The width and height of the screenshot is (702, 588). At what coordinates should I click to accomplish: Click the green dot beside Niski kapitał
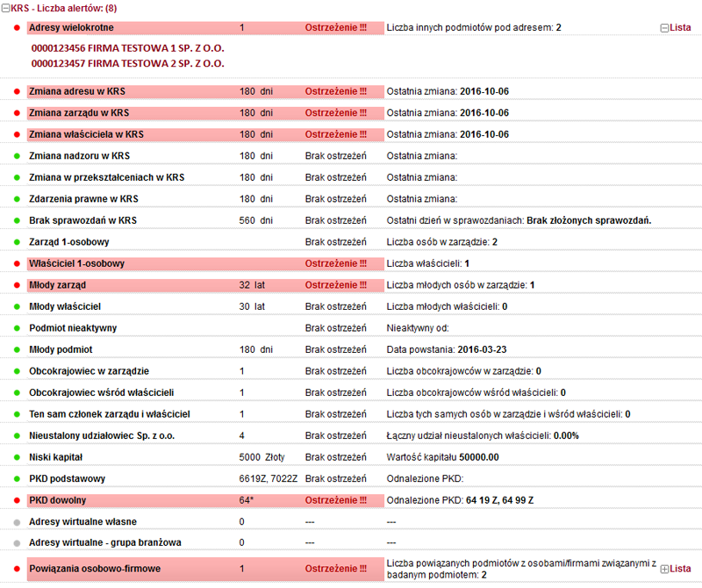click(x=17, y=457)
